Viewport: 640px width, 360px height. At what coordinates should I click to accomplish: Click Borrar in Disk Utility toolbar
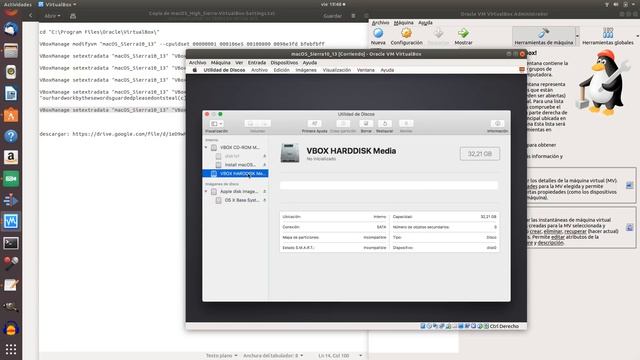click(x=366, y=126)
